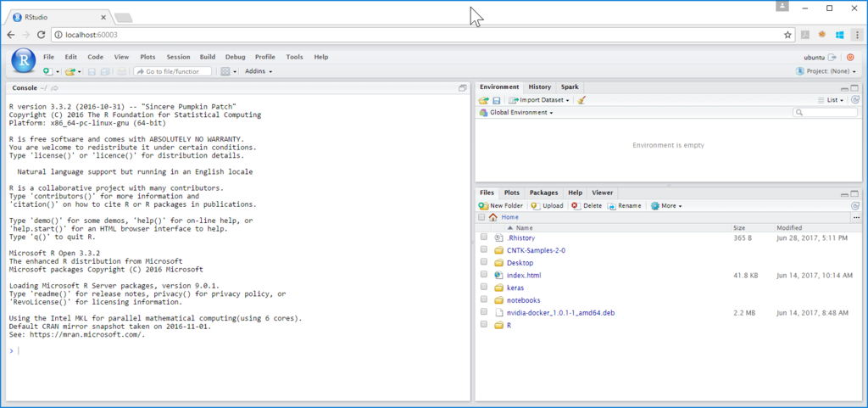Click the Save all documents icon

pos(104,71)
